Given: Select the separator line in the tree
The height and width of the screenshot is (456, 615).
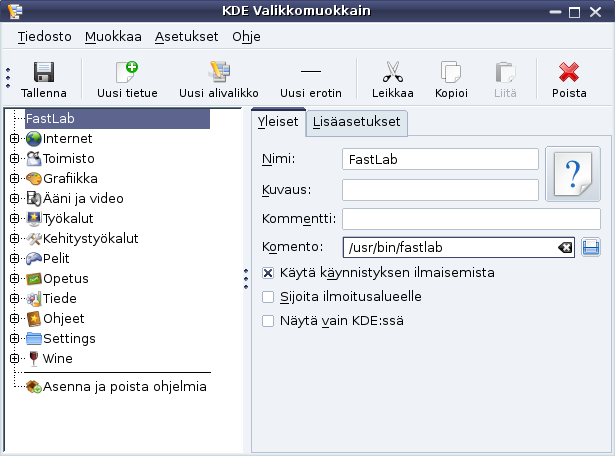Looking at the screenshot, I should [117, 372].
